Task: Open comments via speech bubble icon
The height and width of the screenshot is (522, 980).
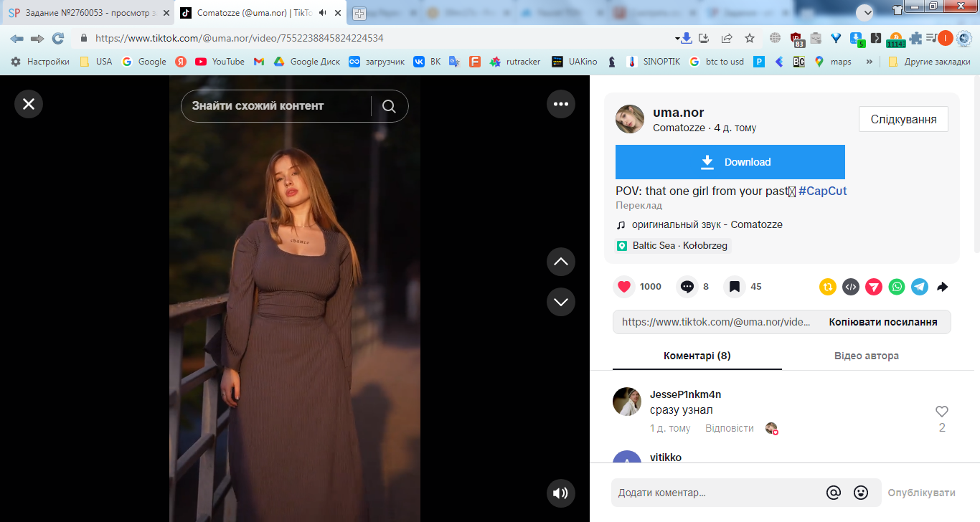Action: click(687, 287)
